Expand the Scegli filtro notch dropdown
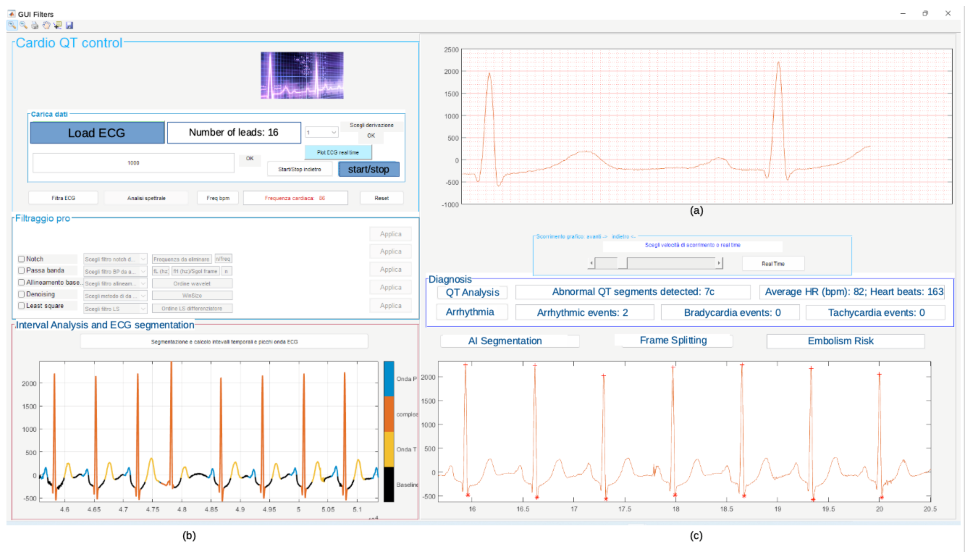Image resolution: width=973 pixels, height=560 pixels. [x=115, y=259]
